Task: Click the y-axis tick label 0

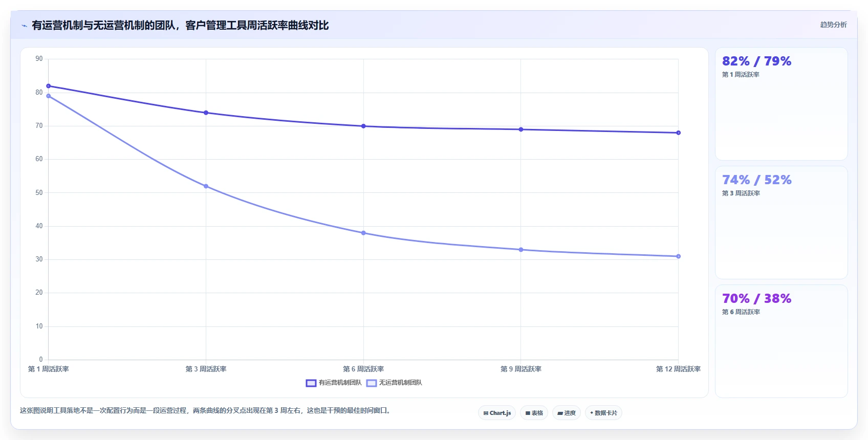Action: click(x=41, y=360)
